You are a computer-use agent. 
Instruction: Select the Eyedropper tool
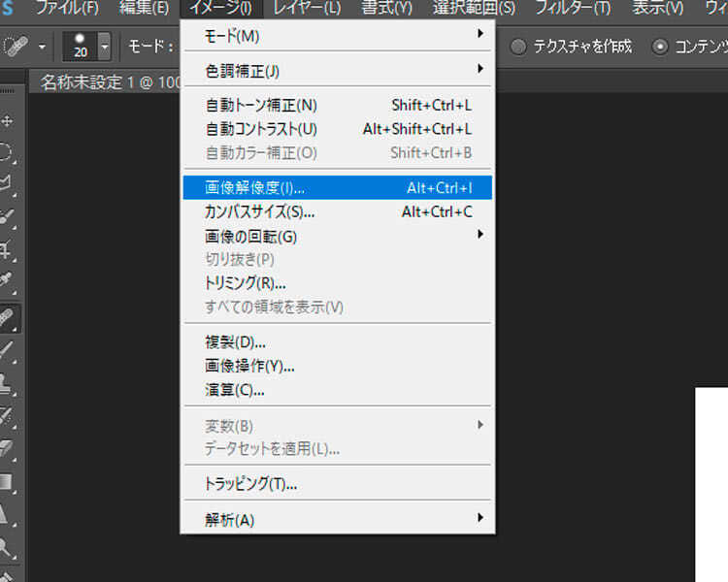pyautogui.click(x=9, y=283)
